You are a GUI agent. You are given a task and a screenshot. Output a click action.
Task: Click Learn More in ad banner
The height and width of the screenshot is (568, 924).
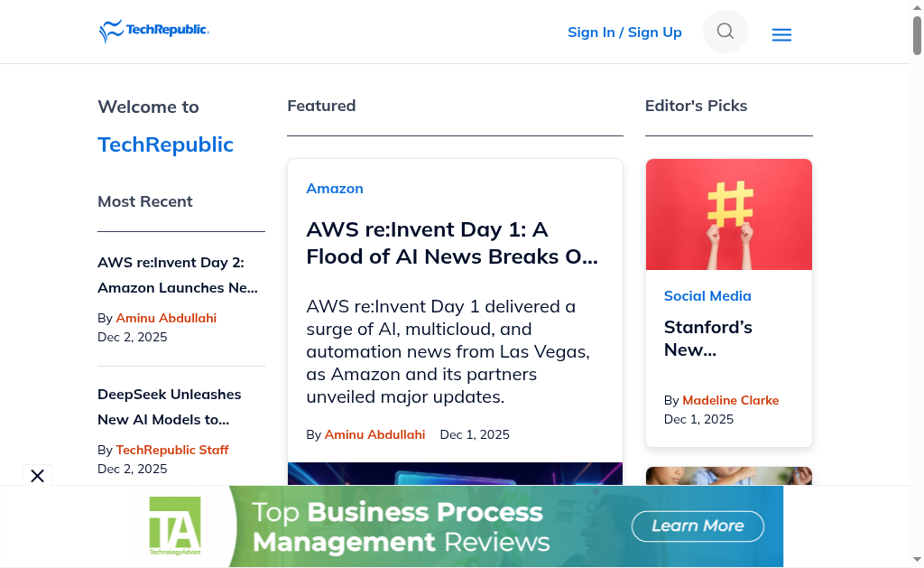click(x=698, y=526)
